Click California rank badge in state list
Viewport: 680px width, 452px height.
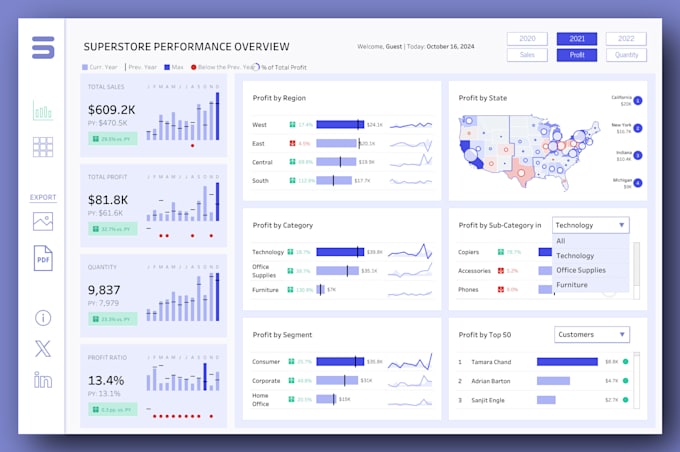(638, 101)
